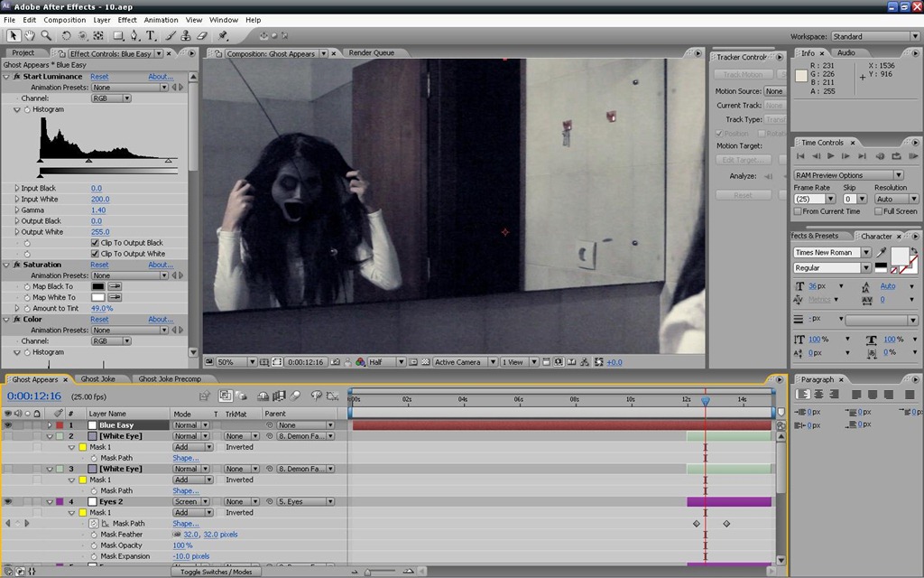
Task: Open the Composition menu
Action: 65,20
